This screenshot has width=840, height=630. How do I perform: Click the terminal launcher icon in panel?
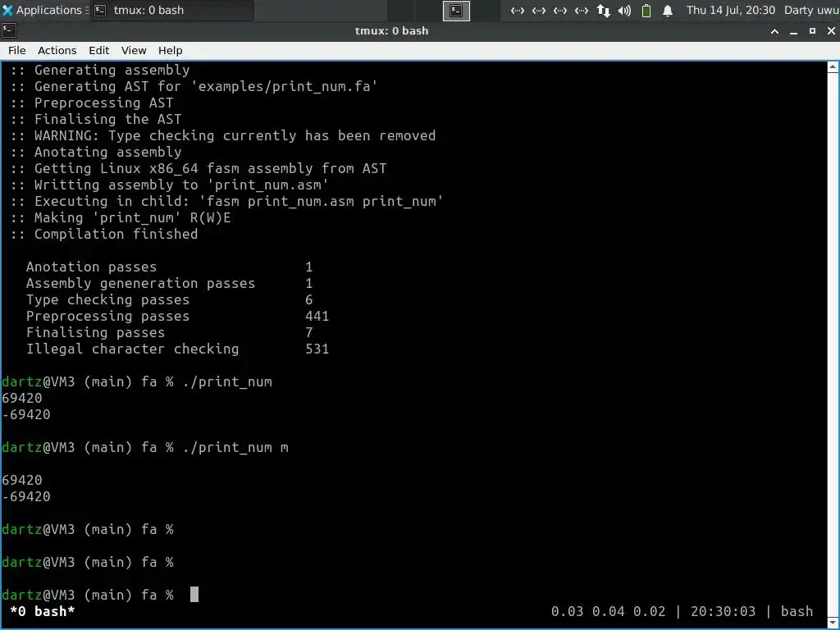coord(456,11)
